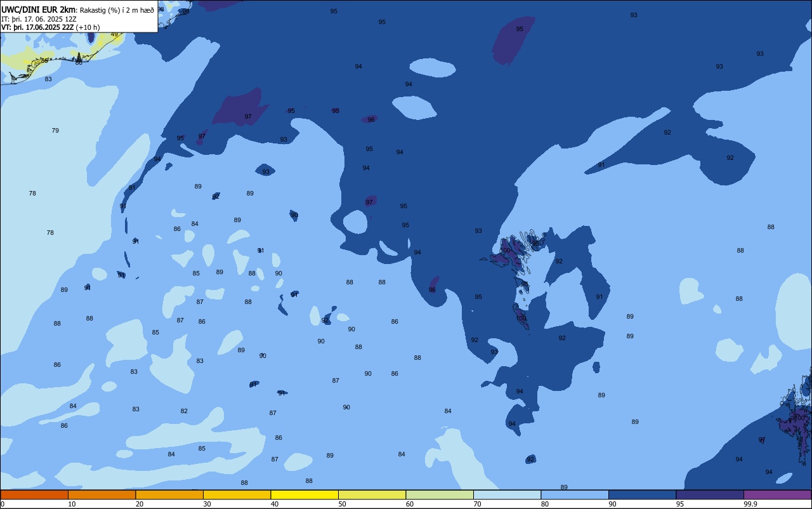Click the dark blue 90–95 legend color segment
Viewport: 812px width, 509px height.
642,494
